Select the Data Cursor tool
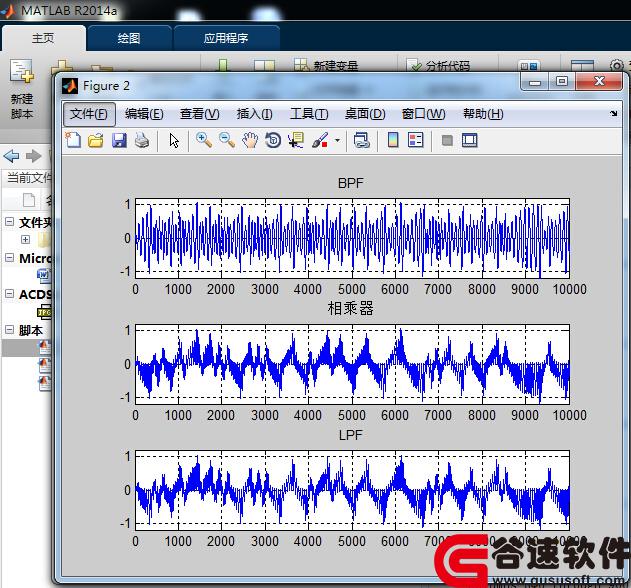Image resolution: width=631 pixels, height=588 pixels. pos(296,140)
